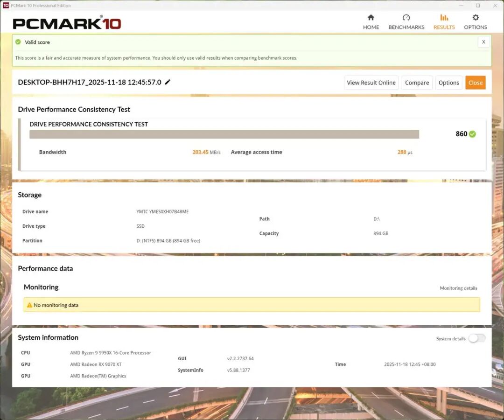Open the OPTIONS tab
This screenshot has height=420, width=504.
coord(476,22)
